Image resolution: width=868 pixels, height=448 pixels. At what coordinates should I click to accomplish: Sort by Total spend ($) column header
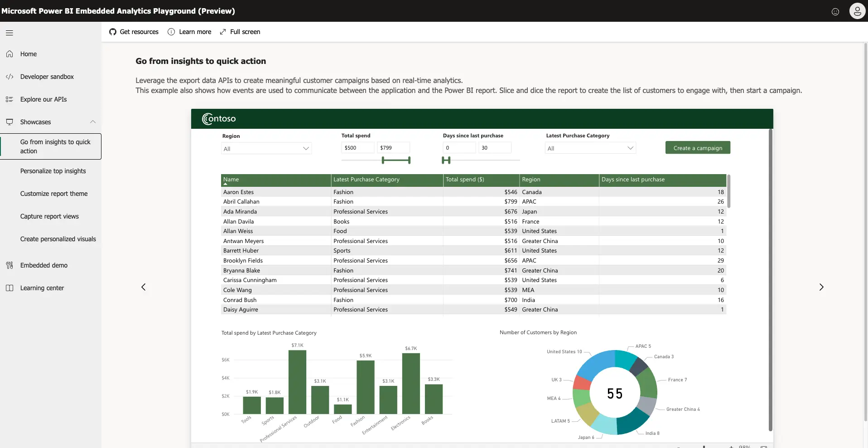tap(481, 180)
